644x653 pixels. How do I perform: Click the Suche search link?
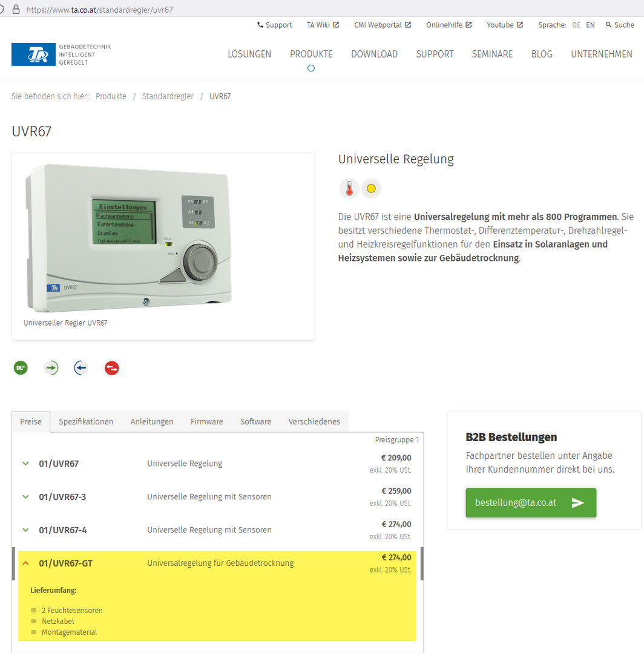point(620,25)
